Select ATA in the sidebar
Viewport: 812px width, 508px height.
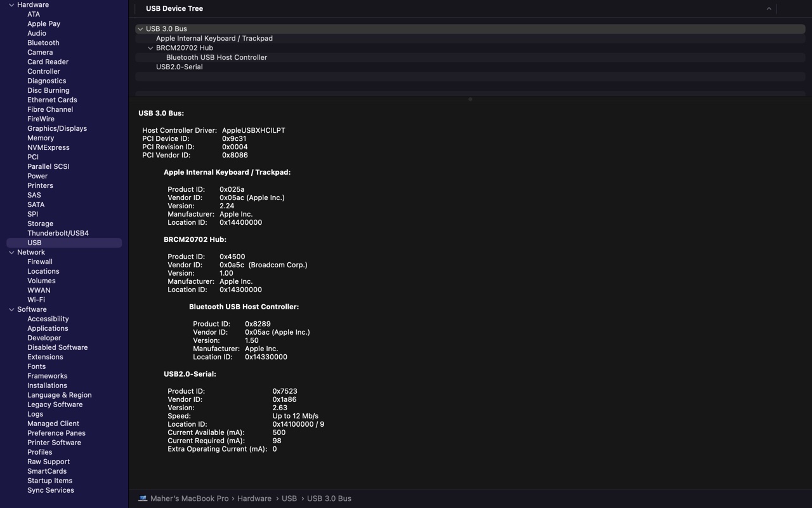[34, 14]
